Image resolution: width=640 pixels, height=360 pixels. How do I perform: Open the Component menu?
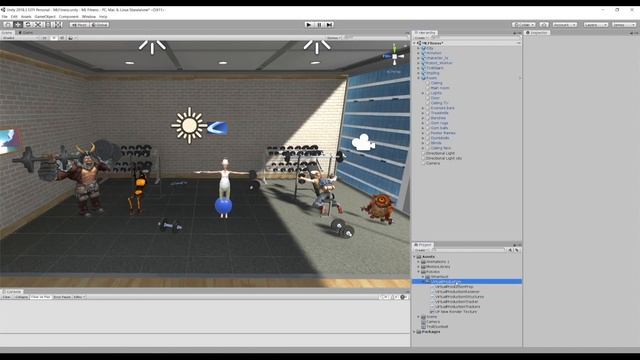click(69, 17)
